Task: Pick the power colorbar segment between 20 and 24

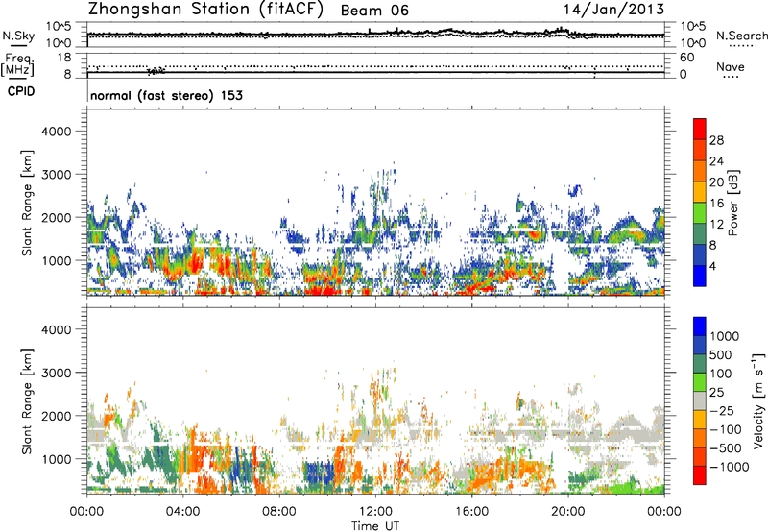Action: (700, 172)
